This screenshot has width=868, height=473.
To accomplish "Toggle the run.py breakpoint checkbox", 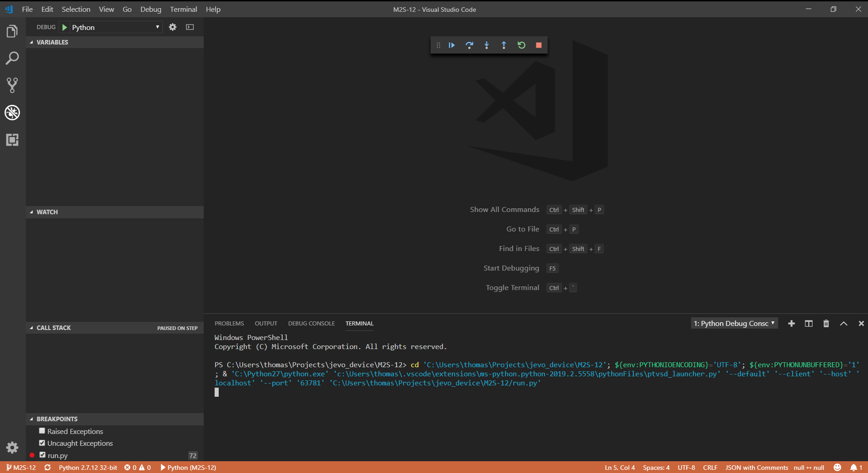I will (43, 454).
